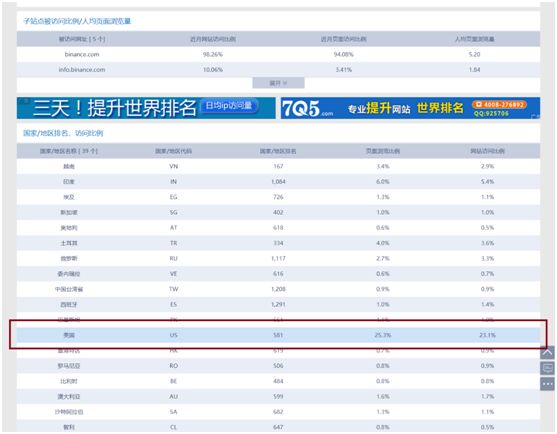Click the info.binance.com site entry
Image resolution: width=557 pixels, height=434 pixels.
pyautogui.click(x=82, y=70)
